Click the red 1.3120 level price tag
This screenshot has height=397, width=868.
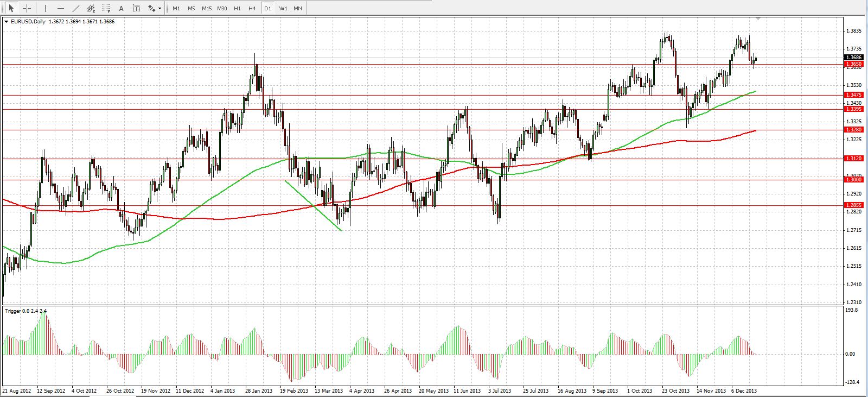pos(854,159)
